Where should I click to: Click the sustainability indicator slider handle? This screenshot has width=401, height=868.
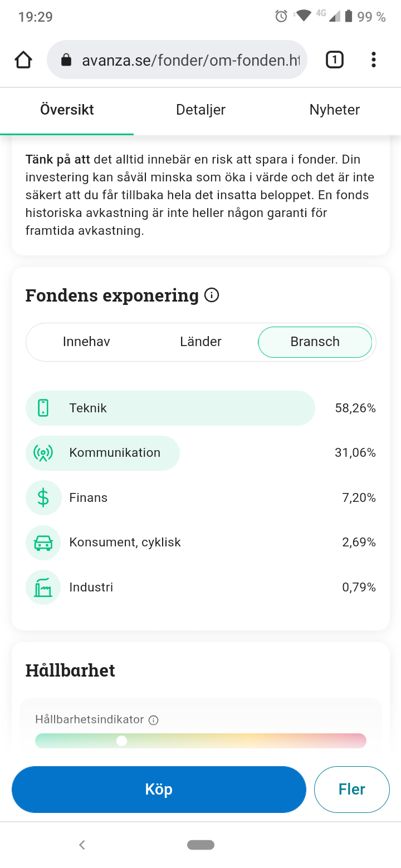(x=121, y=741)
